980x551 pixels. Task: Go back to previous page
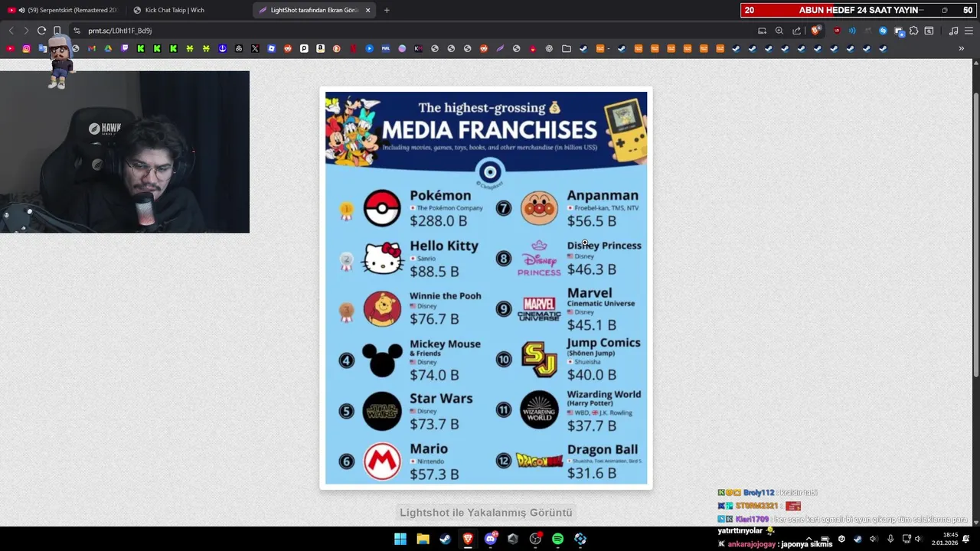(11, 31)
